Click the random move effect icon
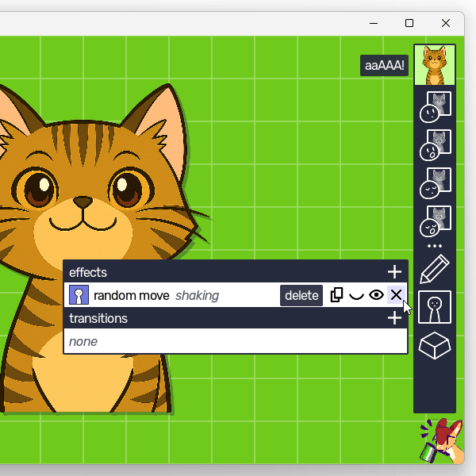This screenshot has height=476, width=476. click(x=79, y=295)
